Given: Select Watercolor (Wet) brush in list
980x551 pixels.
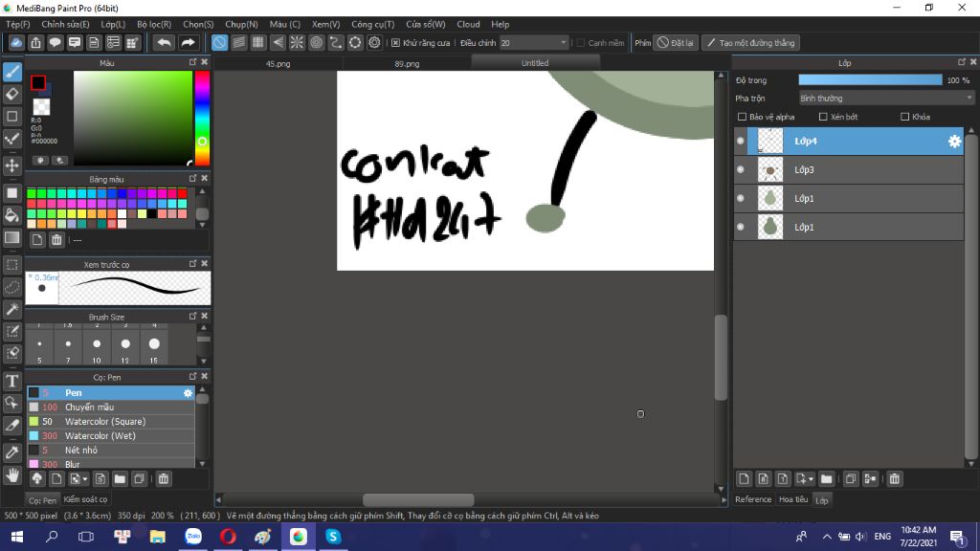Looking at the screenshot, I should pyautogui.click(x=102, y=435).
